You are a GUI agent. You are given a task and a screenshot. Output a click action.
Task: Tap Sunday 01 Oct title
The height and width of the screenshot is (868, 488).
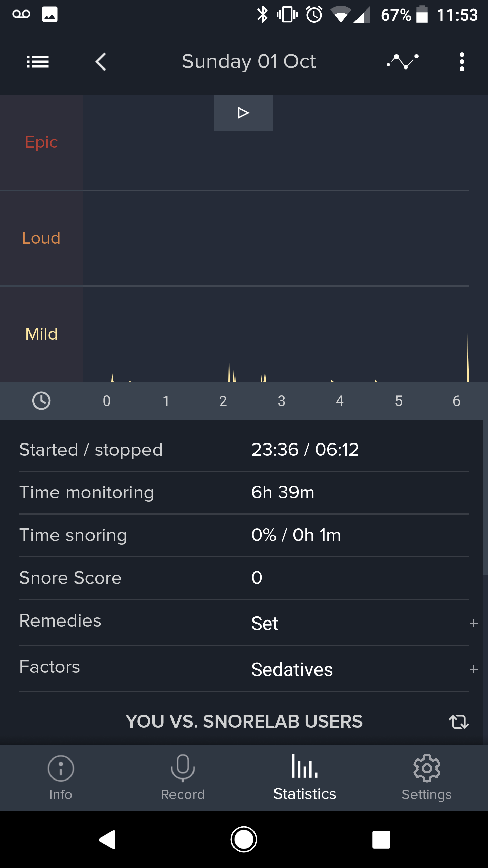pyautogui.click(x=249, y=62)
